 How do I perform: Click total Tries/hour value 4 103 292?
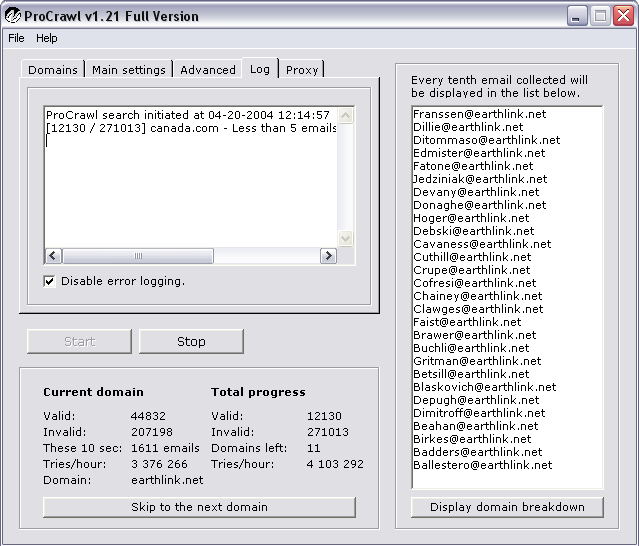click(335, 464)
